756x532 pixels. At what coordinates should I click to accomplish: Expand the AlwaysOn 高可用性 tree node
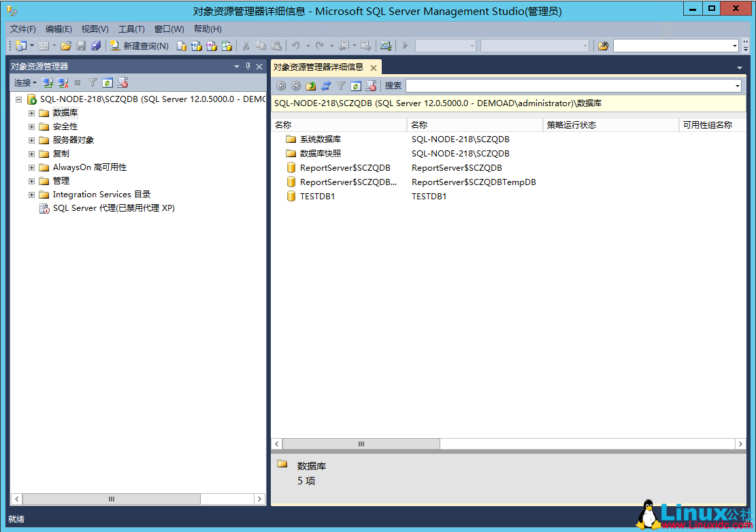pos(31,167)
